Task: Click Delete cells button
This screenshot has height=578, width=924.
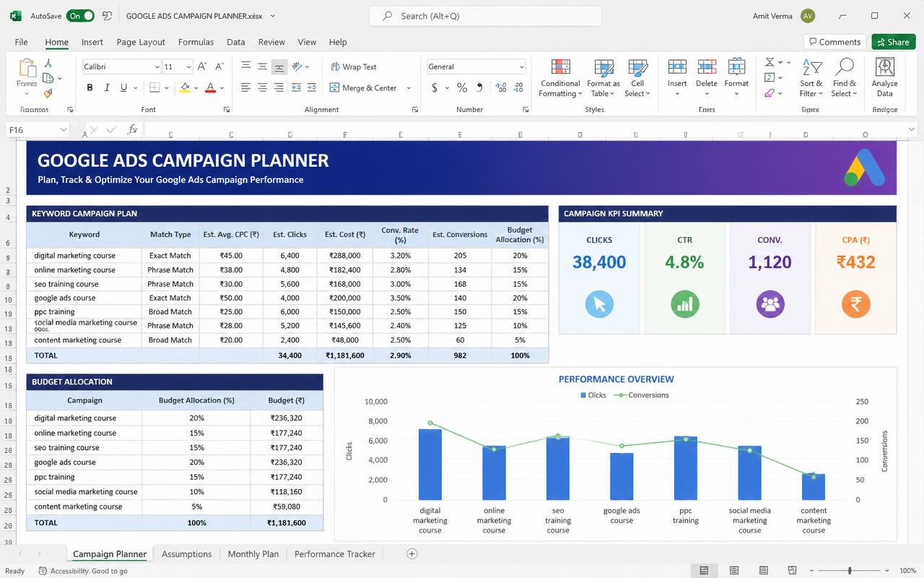Action: [x=707, y=78]
